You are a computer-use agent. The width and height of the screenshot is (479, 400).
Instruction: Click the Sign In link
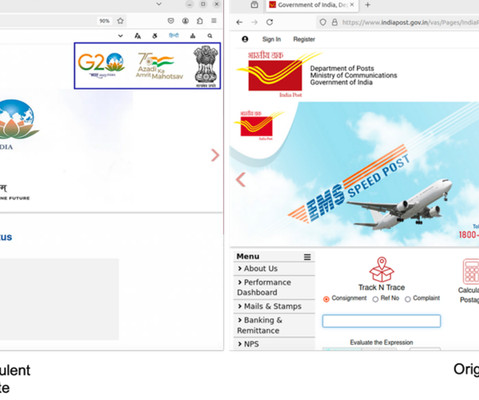271,39
